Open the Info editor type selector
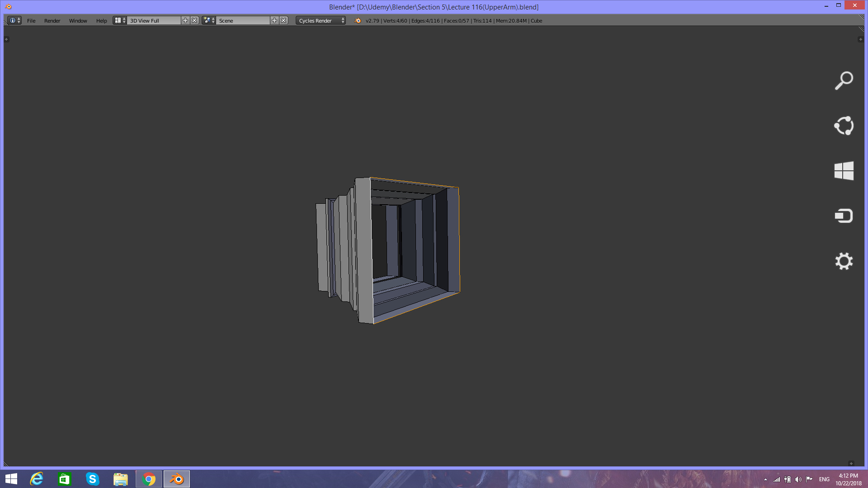868x488 pixels. (x=14, y=20)
